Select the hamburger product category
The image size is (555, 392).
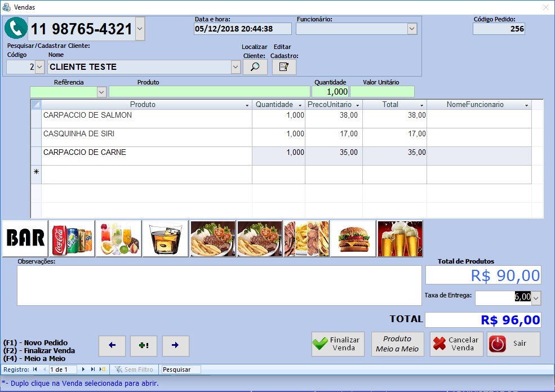point(353,238)
